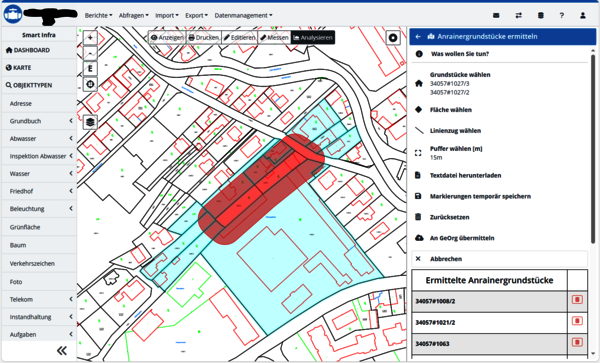This screenshot has width=600, height=363.
Task: Expand the Grundbuch sidebar group
Action: 39,121
